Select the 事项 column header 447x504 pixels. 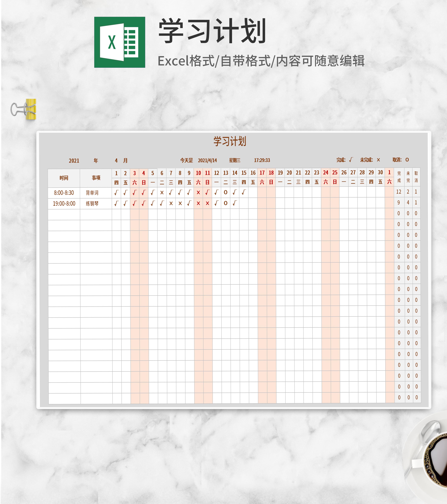coord(96,178)
